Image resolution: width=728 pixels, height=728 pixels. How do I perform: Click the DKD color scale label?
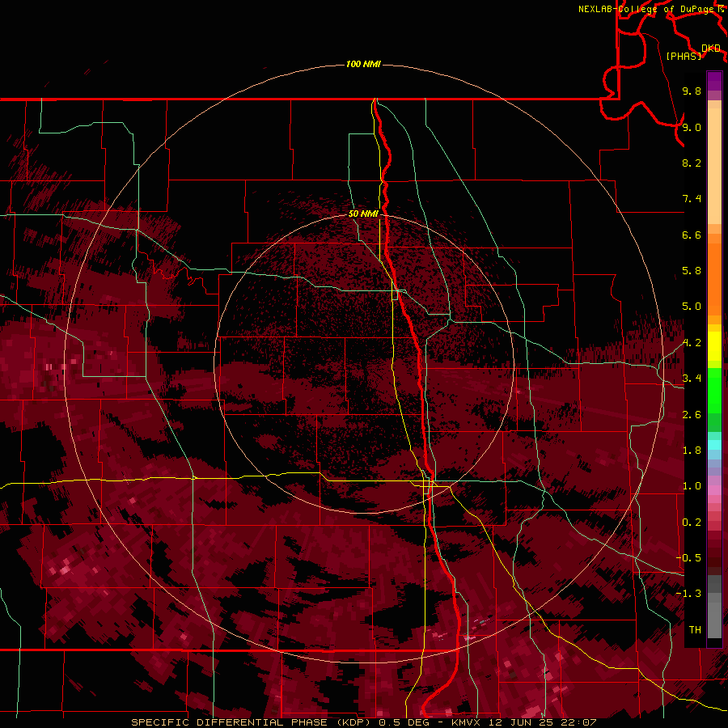click(711, 48)
